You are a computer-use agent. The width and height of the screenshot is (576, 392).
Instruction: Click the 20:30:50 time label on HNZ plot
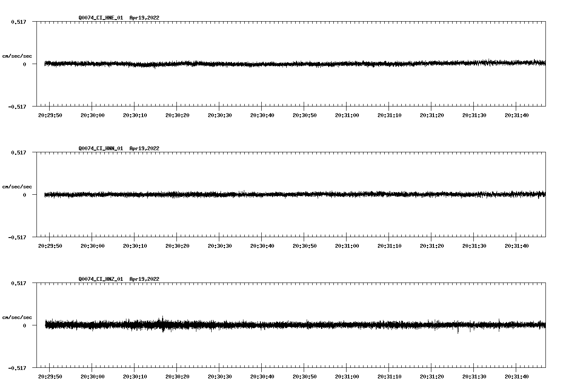coord(305,377)
